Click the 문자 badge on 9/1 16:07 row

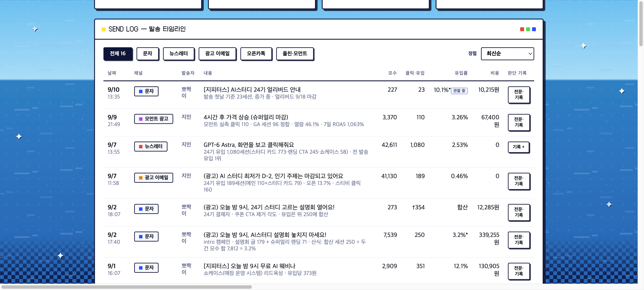[146, 268]
